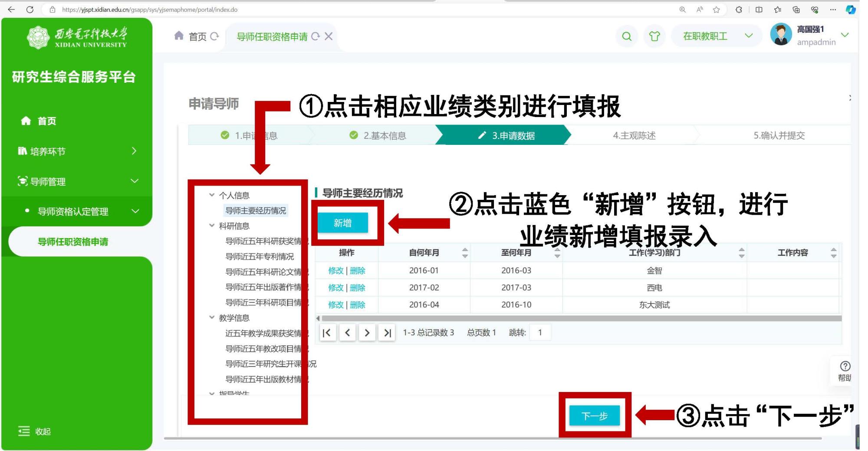
Task: Collapse the 个人信息 tree node
Action: pyautogui.click(x=212, y=195)
